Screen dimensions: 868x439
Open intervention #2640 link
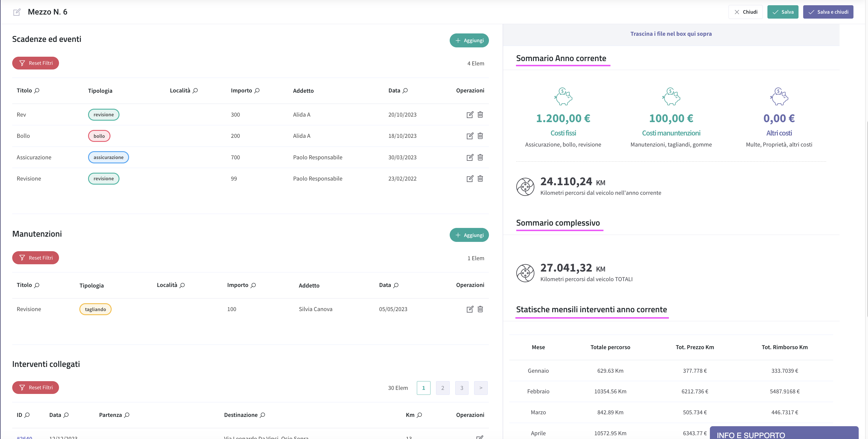click(25, 437)
